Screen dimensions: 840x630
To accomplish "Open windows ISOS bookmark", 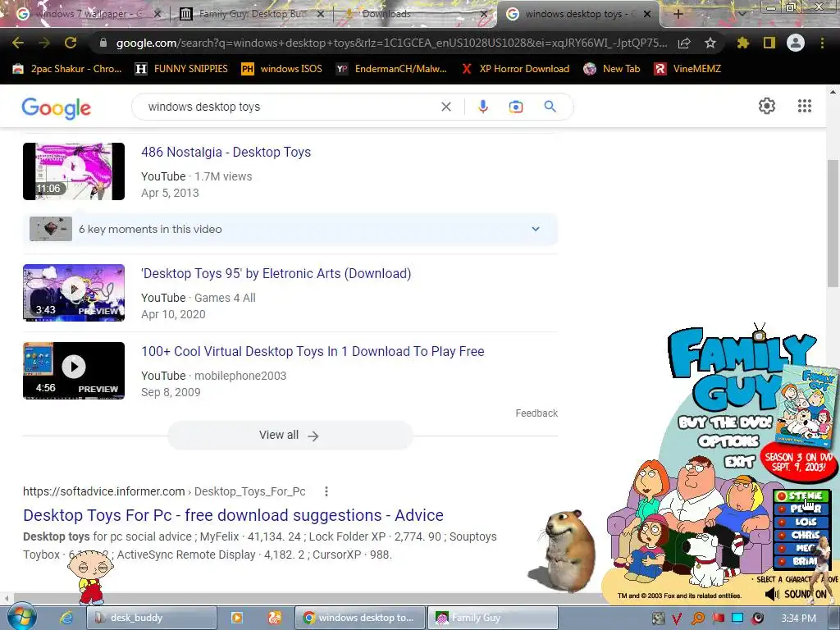I will pos(281,69).
